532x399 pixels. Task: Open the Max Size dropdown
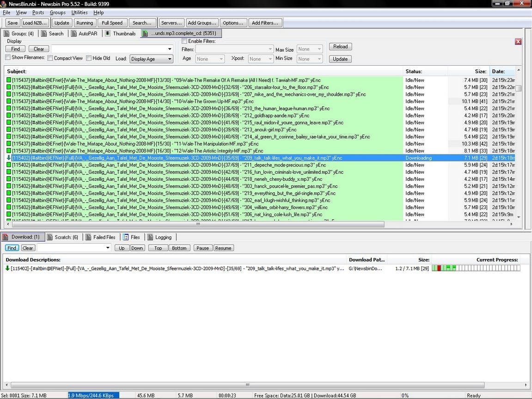point(319,49)
